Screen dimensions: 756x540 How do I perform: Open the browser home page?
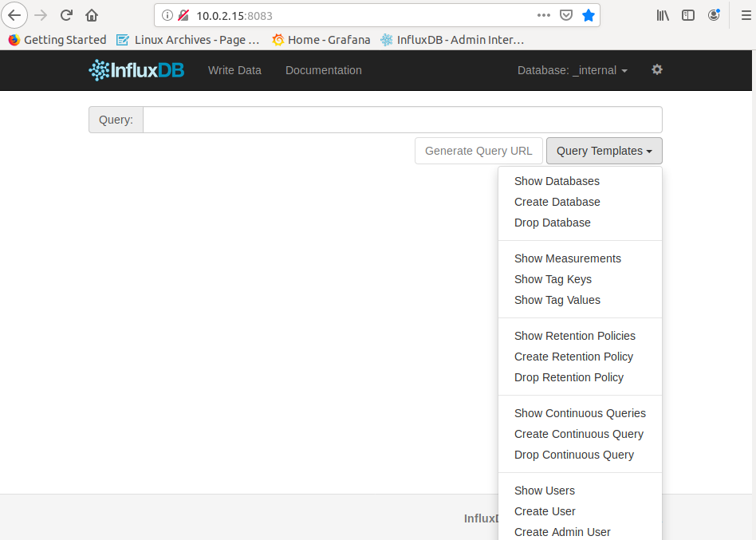(92, 15)
